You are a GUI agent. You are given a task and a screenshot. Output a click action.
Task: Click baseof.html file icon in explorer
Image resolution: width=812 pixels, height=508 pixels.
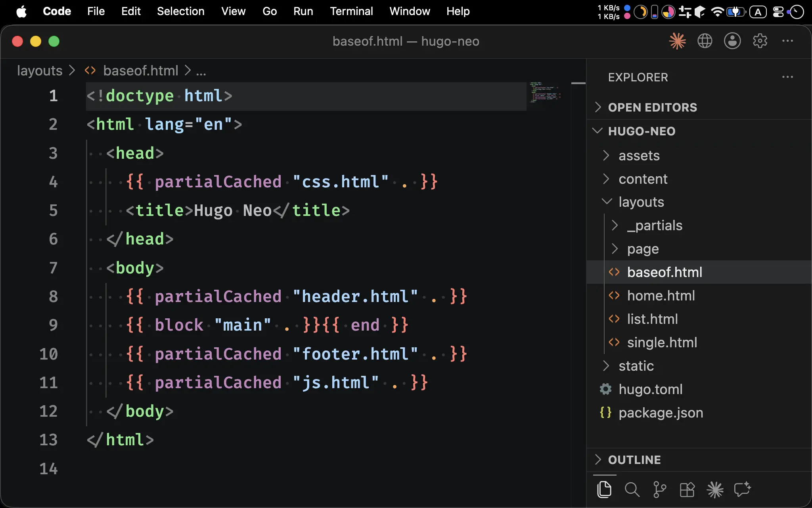pyautogui.click(x=614, y=272)
